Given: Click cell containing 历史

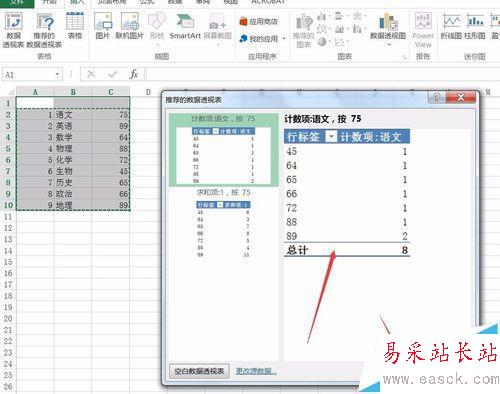Looking at the screenshot, I should pos(73,183).
